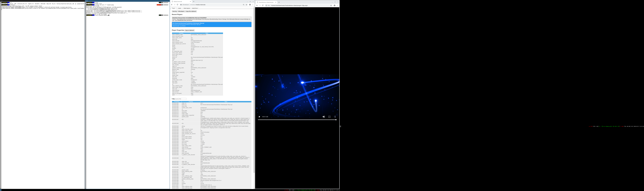Screen dimensions: 644x191
Task: Open a new tab beside Media Internals
Action: (x=194, y=2)
